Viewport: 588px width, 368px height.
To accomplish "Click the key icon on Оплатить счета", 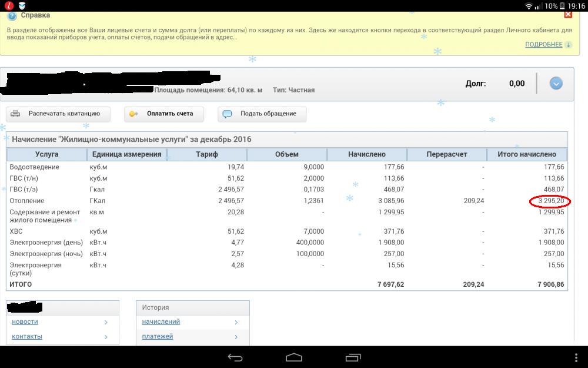I will pyautogui.click(x=133, y=114).
